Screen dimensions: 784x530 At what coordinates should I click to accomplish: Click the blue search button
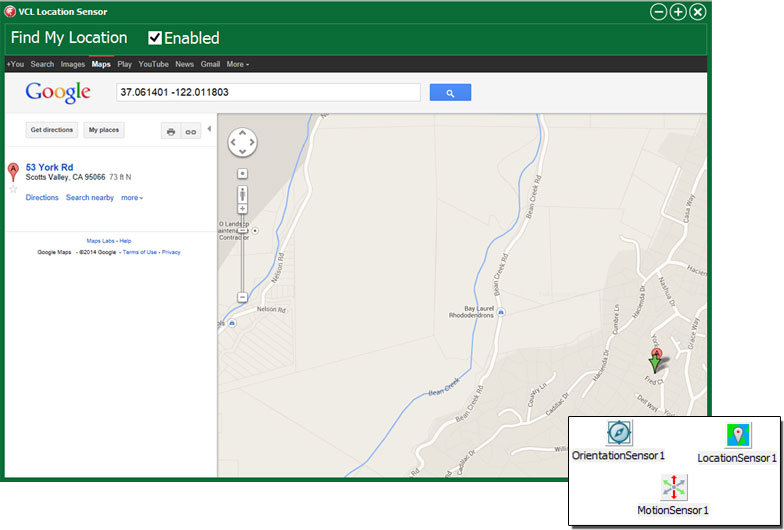coord(450,92)
